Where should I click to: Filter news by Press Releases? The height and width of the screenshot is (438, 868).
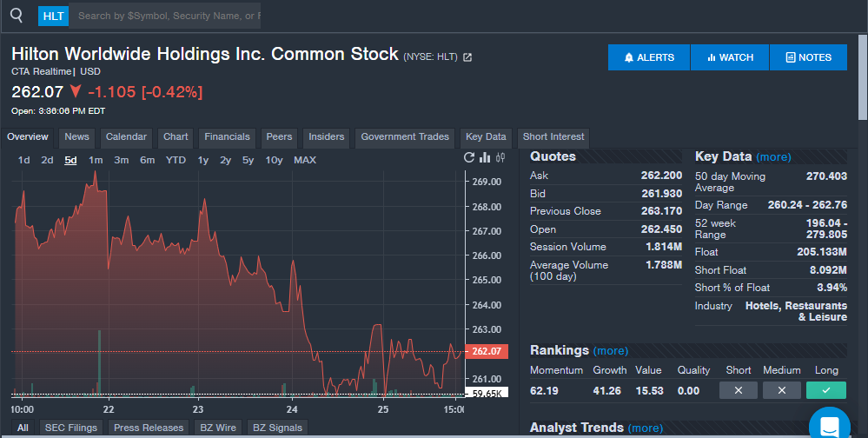click(x=149, y=428)
